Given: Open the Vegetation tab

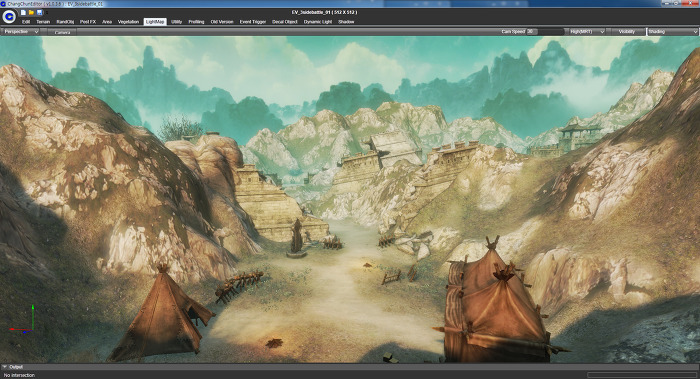Looking at the screenshot, I should point(129,21).
